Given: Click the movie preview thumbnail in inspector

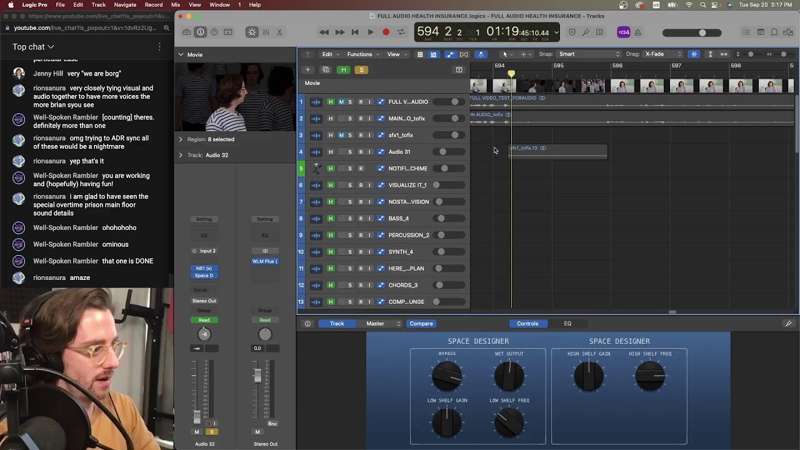Looking at the screenshot, I should click(236, 96).
